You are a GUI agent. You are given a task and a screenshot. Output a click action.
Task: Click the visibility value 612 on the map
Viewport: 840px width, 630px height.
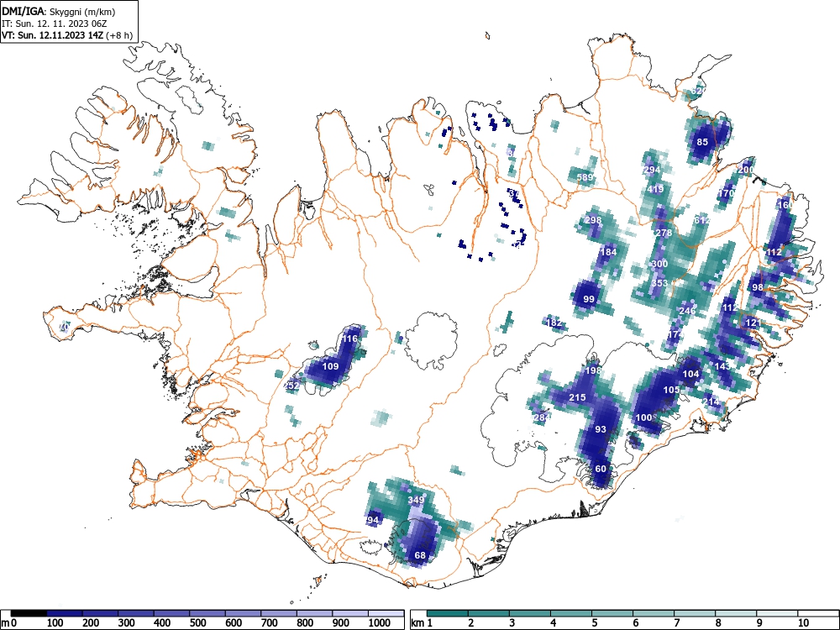[x=701, y=220]
